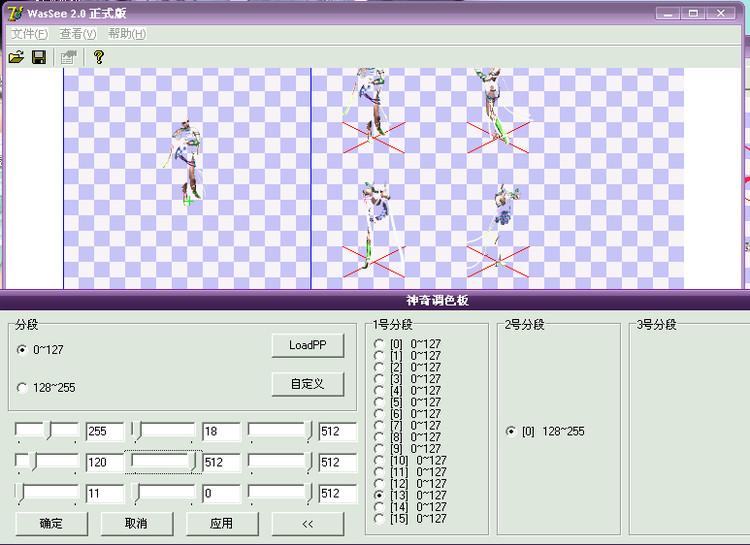Select the 128~255 segment radio button
The height and width of the screenshot is (545, 750).
tap(22, 388)
